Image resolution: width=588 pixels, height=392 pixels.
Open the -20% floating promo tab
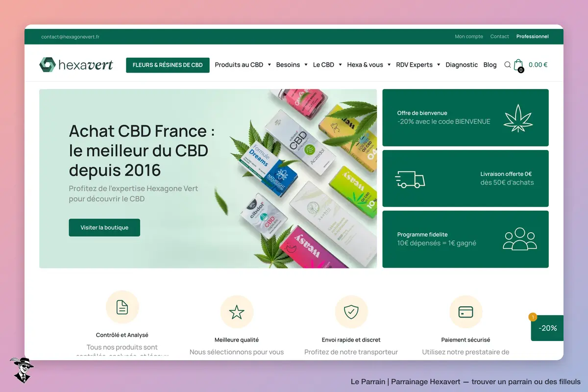(x=547, y=328)
